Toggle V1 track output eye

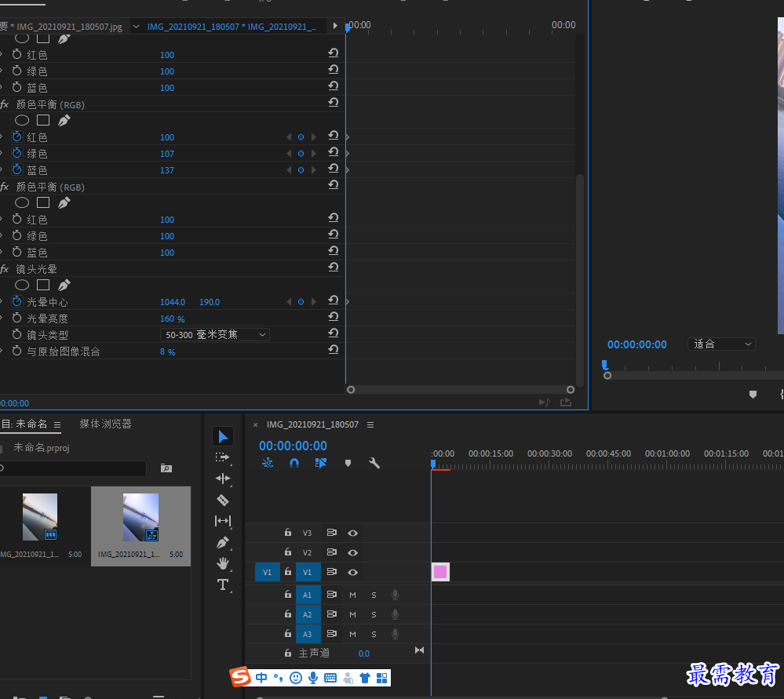pos(352,572)
